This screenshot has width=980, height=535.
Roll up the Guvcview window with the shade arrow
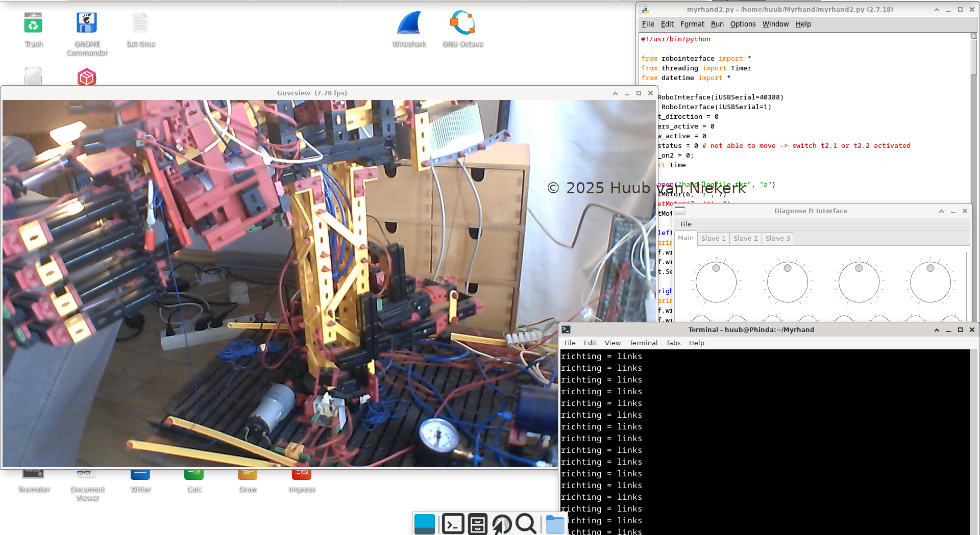click(x=615, y=93)
